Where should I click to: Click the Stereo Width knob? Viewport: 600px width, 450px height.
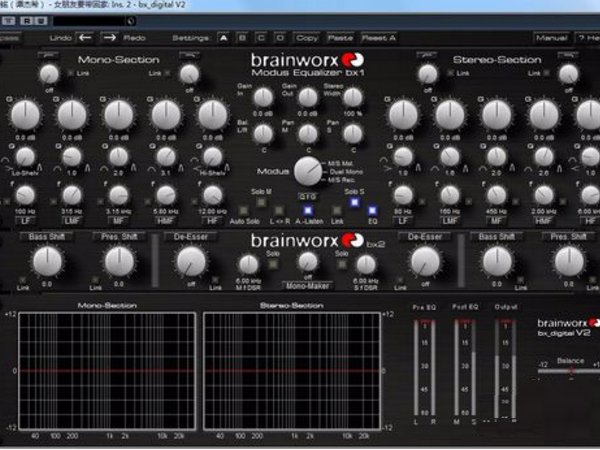(352, 98)
